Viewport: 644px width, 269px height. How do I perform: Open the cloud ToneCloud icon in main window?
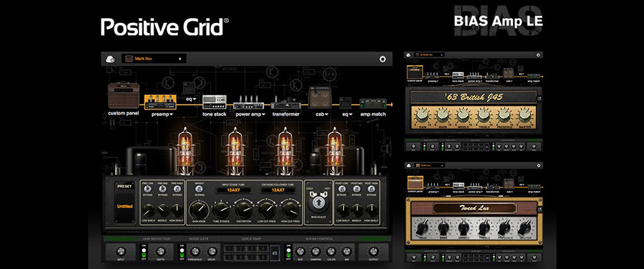(110, 59)
